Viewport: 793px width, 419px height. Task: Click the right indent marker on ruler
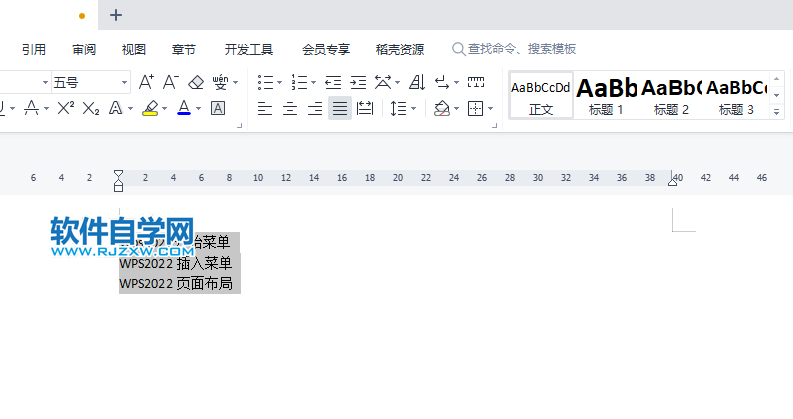[x=672, y=182]
